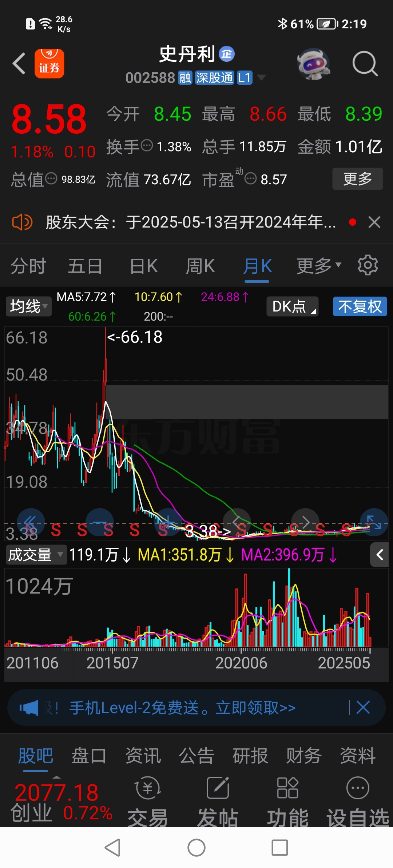Tap the megaphone icon in promo banner

tap(29, 708)
